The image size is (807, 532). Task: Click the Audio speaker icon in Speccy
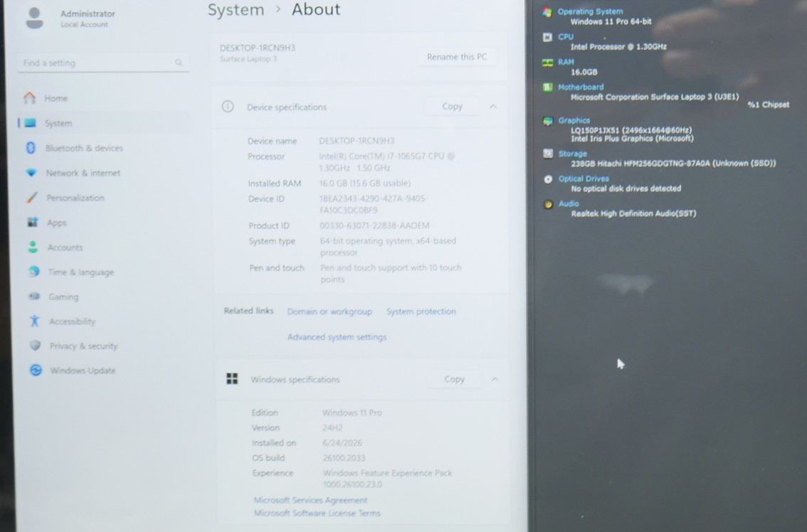[548, 204]
